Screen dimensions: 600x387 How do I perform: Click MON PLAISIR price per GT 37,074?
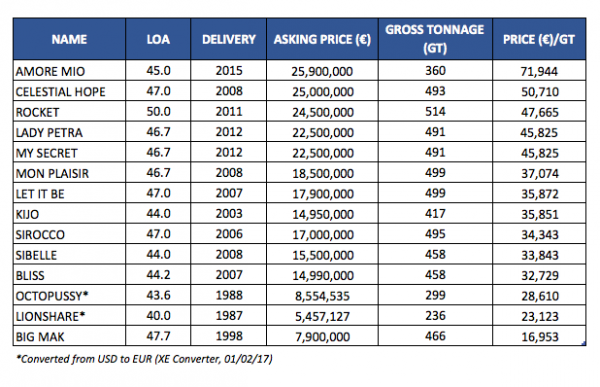(x=539, y=173)
